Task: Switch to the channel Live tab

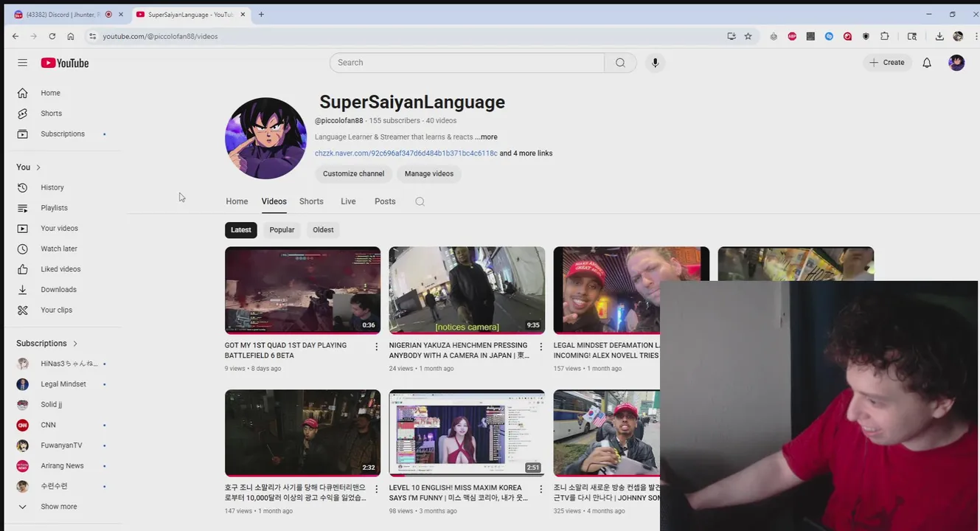Action: 348,201
